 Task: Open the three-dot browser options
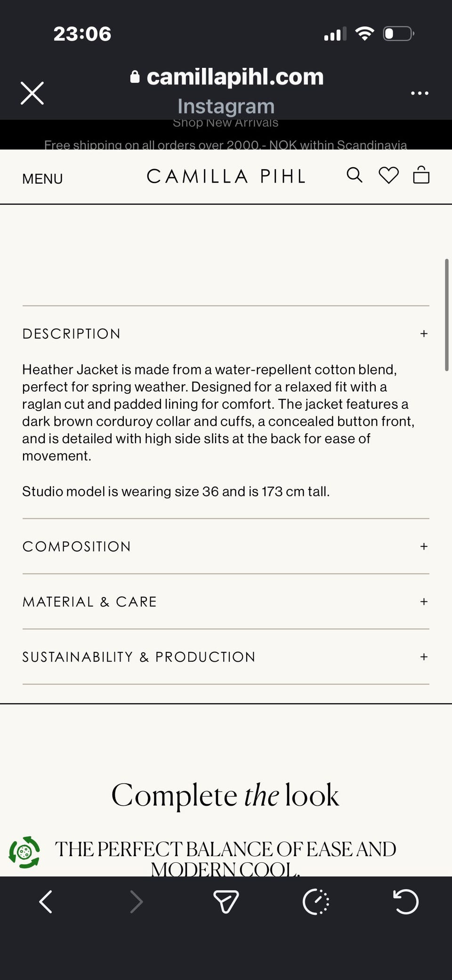click(x=420, y=93)
